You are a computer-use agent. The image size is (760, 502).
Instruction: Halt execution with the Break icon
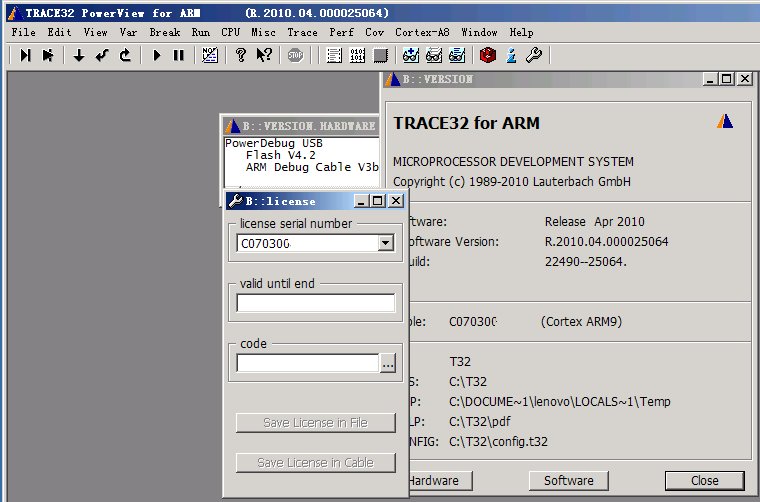pos(179,55)
